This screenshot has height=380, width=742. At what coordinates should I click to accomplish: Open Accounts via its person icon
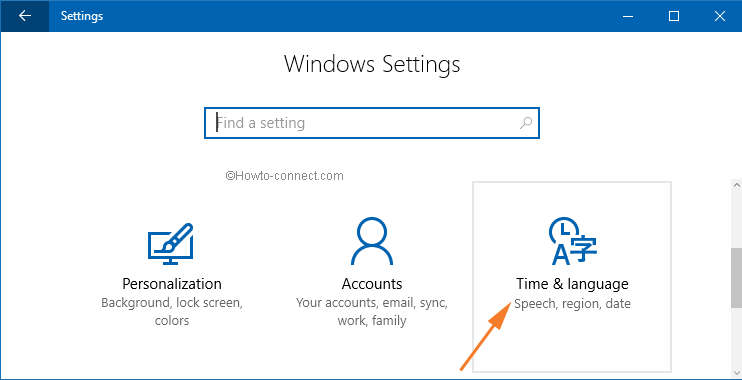point(372,241)
